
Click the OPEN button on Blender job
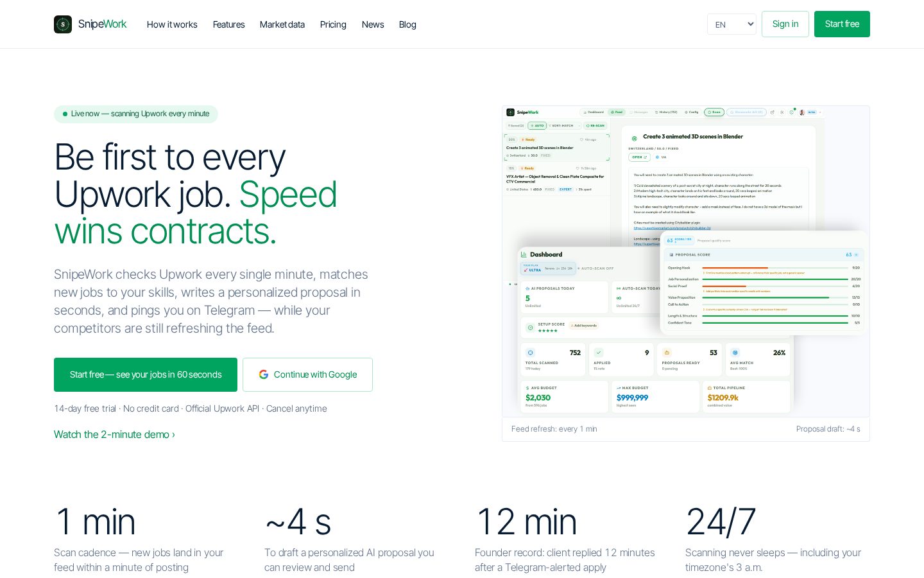tap(639, 157)
